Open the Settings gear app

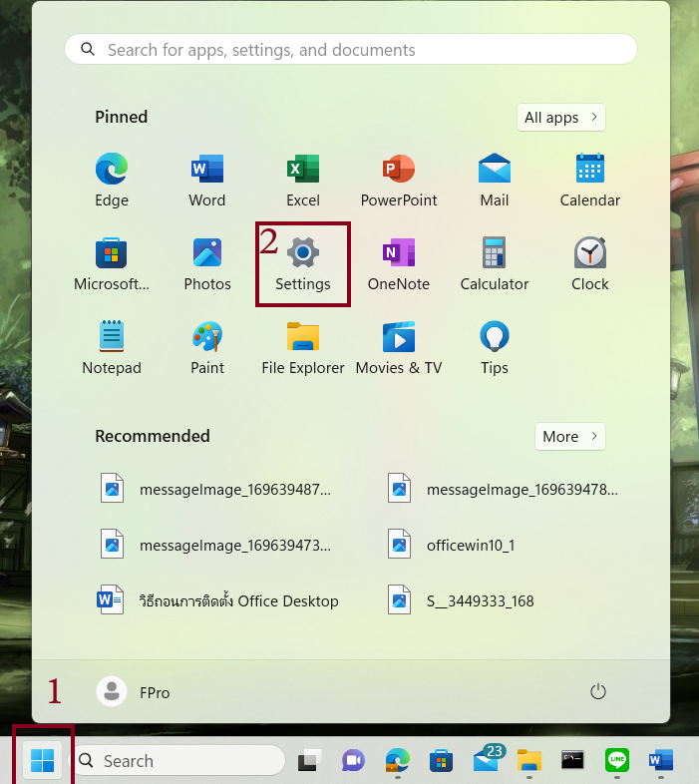coord(303,264)
